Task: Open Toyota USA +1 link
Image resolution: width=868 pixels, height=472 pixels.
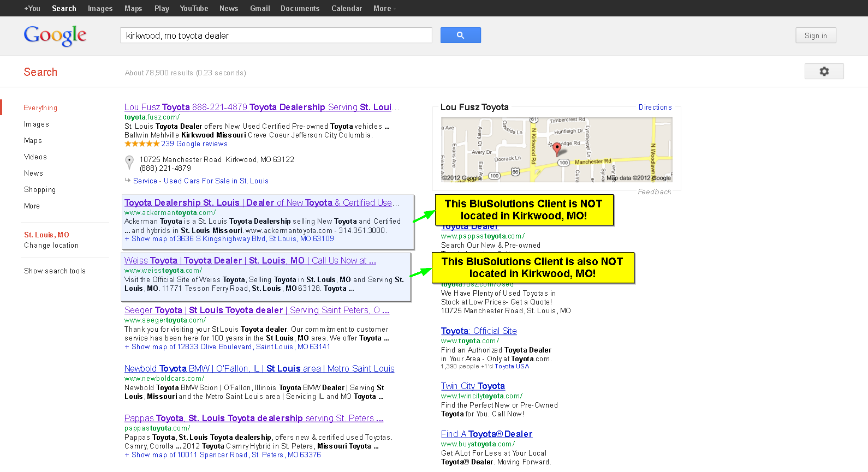Action: pos(512,367)
